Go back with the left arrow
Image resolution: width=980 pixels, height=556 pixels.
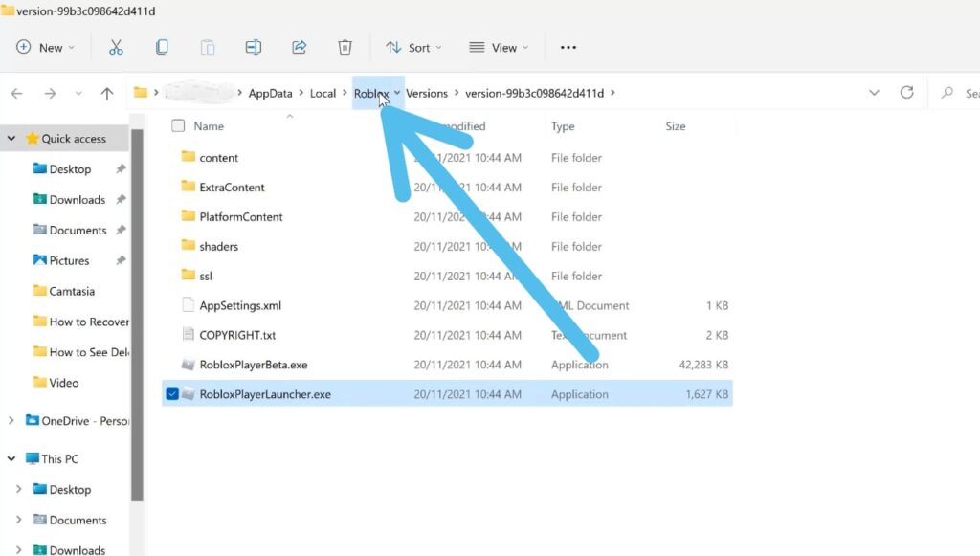17,94
